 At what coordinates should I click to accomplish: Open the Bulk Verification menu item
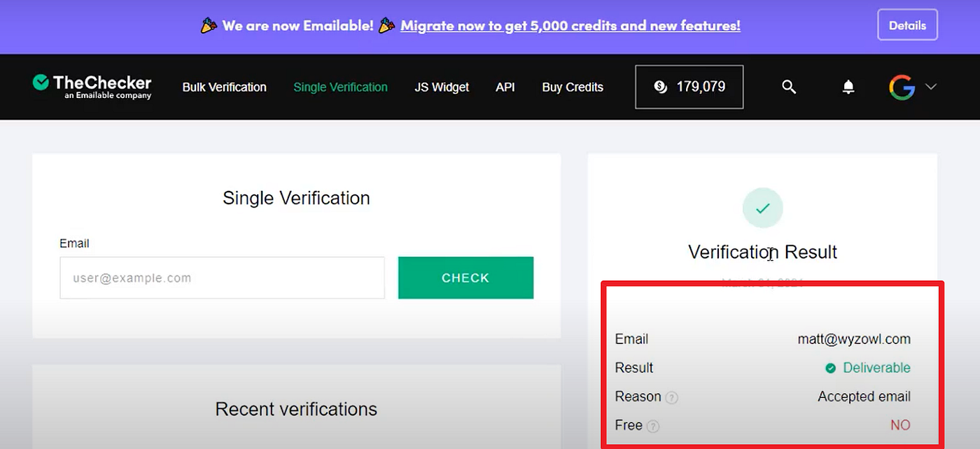[x=224, y=87]
